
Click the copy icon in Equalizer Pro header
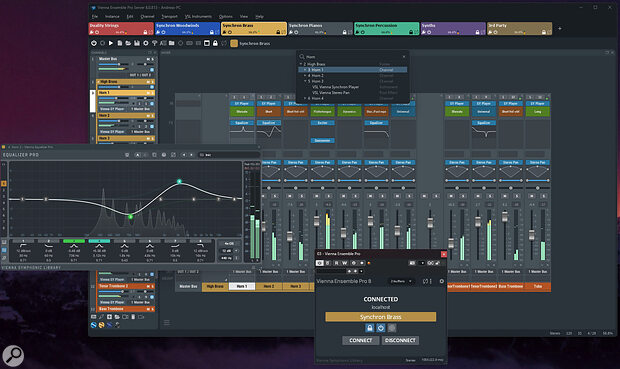(x=155, y=155)
